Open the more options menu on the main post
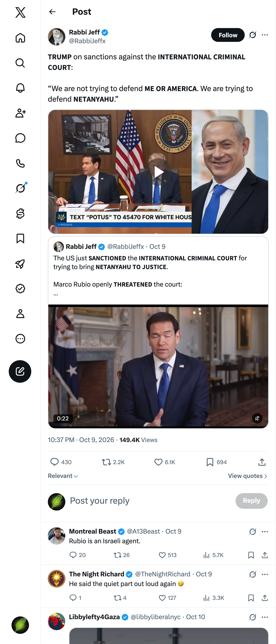This screenshot has width=276, height=644. [x=265, y=35]
